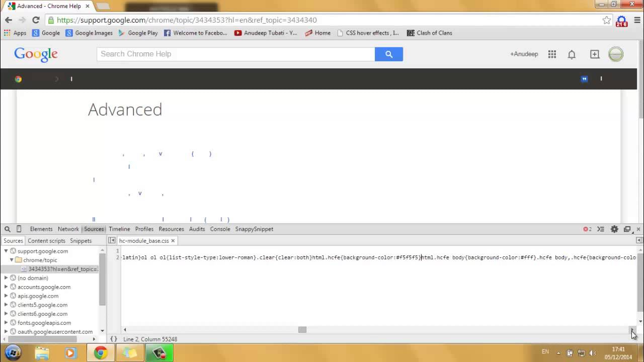Expand the clients6.google.com node
Viewport: 644px width, 362px height.
[x=6, y=314]
